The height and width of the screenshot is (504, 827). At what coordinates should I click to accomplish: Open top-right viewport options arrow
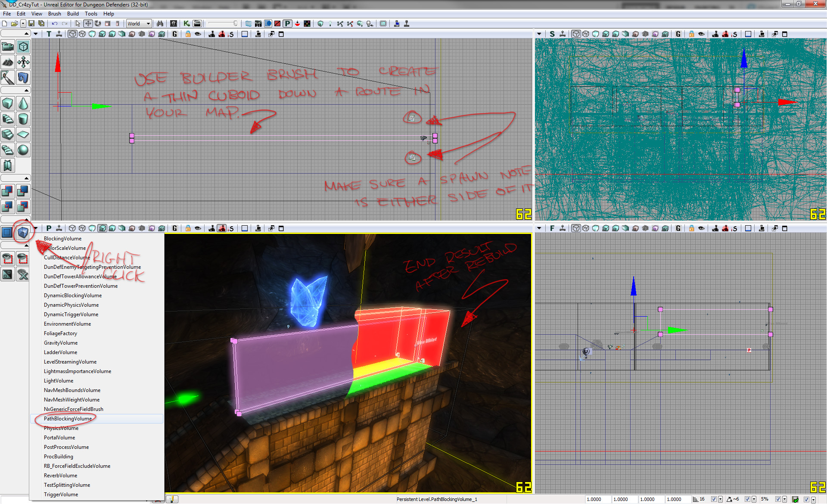coord(539,34)
